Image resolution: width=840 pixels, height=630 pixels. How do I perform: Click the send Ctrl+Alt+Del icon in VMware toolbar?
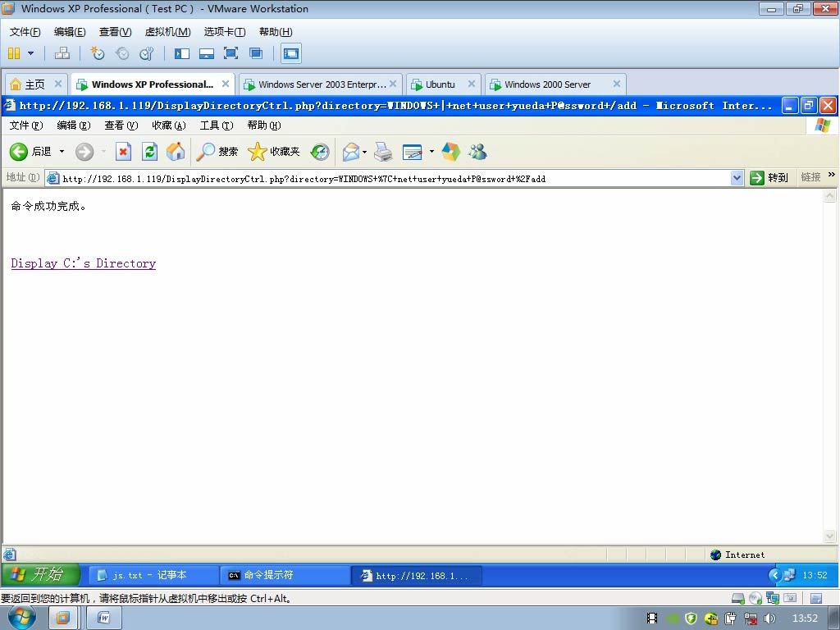[x=62, y=53]
